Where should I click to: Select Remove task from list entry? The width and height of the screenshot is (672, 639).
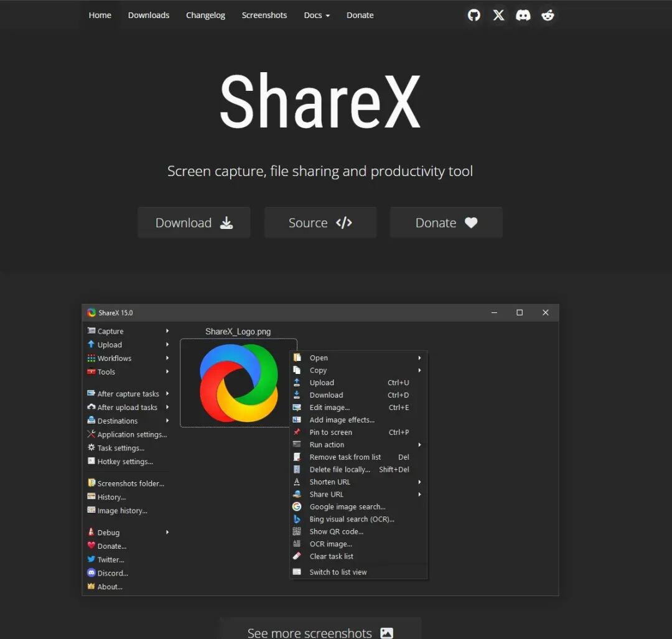359,457
